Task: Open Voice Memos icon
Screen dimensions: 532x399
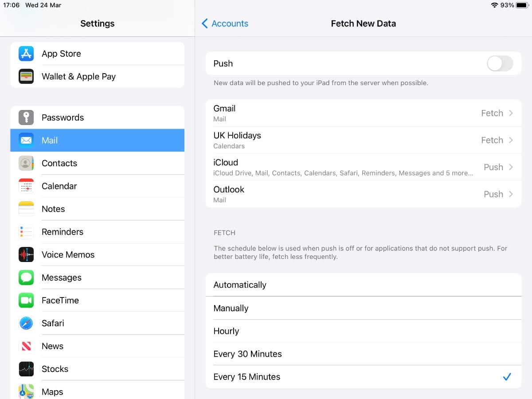Action: [x=26, y=254]
